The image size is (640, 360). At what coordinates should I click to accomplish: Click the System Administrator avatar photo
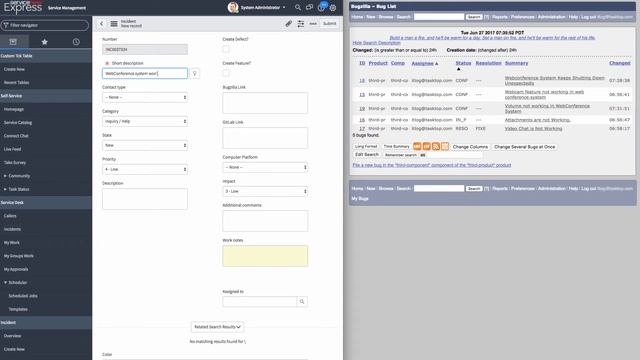[x=233, y=7]
